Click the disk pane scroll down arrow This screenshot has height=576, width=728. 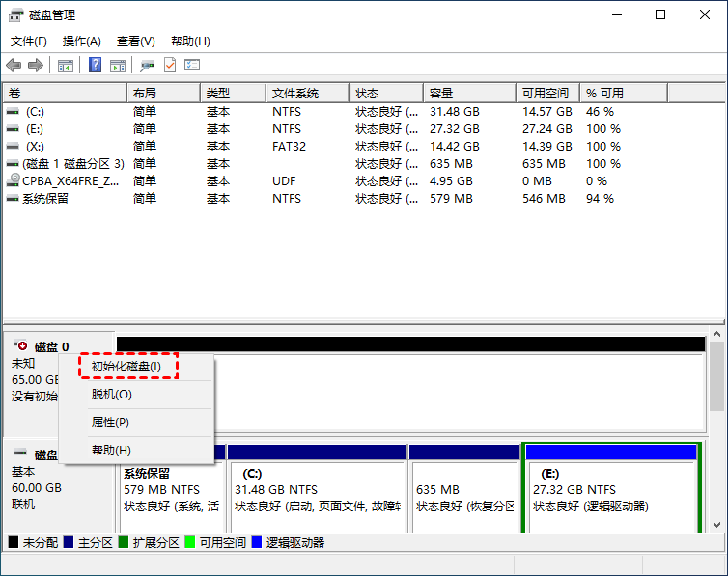click(x=716, y=525)
